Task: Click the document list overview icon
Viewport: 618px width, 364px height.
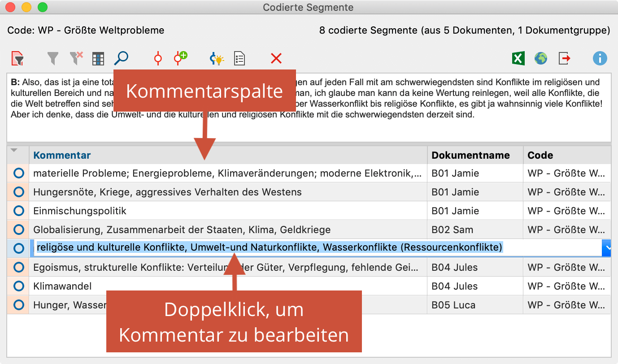Action: point(239,58)
